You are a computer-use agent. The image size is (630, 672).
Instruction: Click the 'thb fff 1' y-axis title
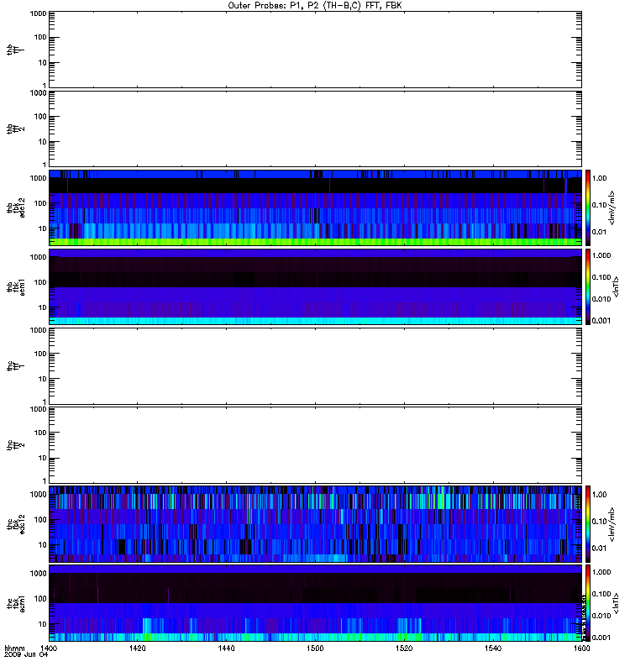click(x=15, y=50)
